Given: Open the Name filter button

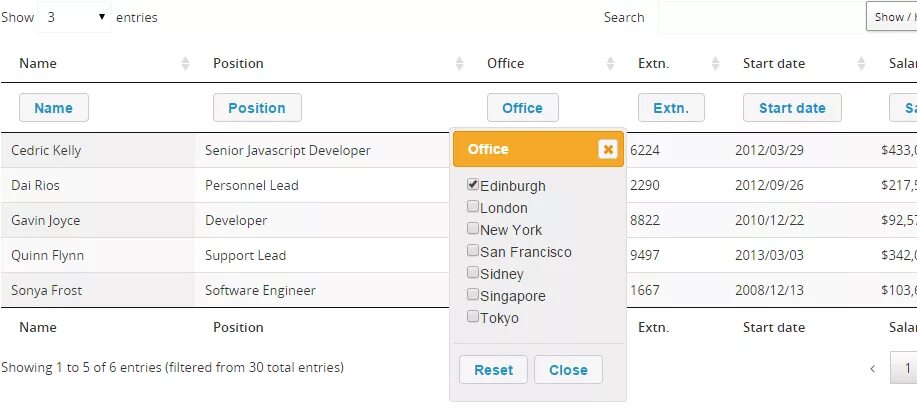Looking at the screenshot, I should click(54, 108).
